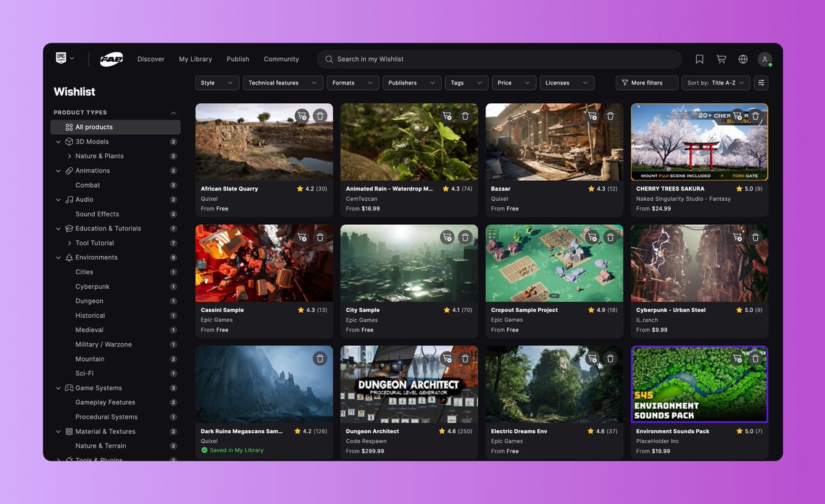Screen dimensions: 825x504
Task: Open the Dungeon Architect product title
Action: pyautogui.click(x=373, y=431)
